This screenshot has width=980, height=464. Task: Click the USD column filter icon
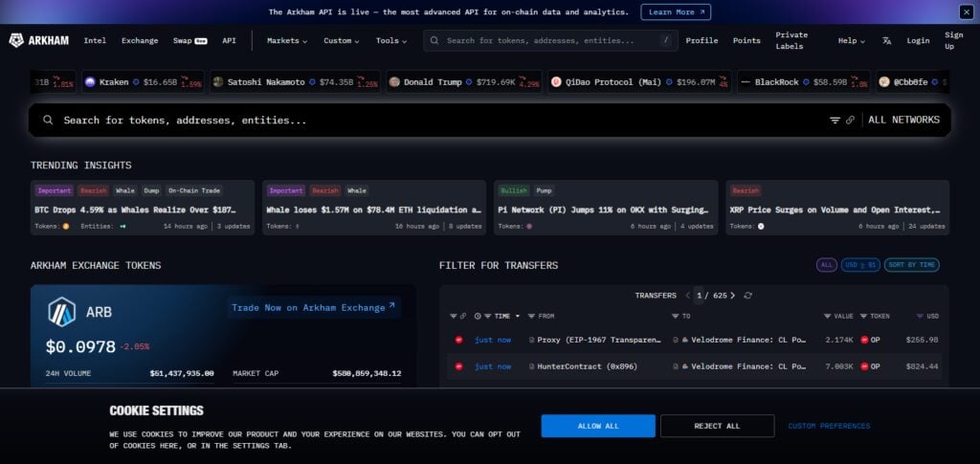coord(920,317)
